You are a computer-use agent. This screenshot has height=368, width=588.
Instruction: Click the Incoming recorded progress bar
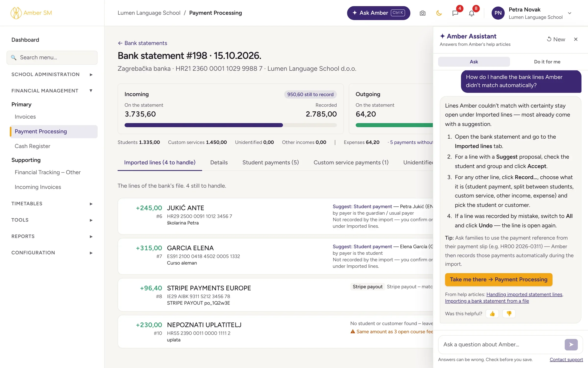click(231, 125)
